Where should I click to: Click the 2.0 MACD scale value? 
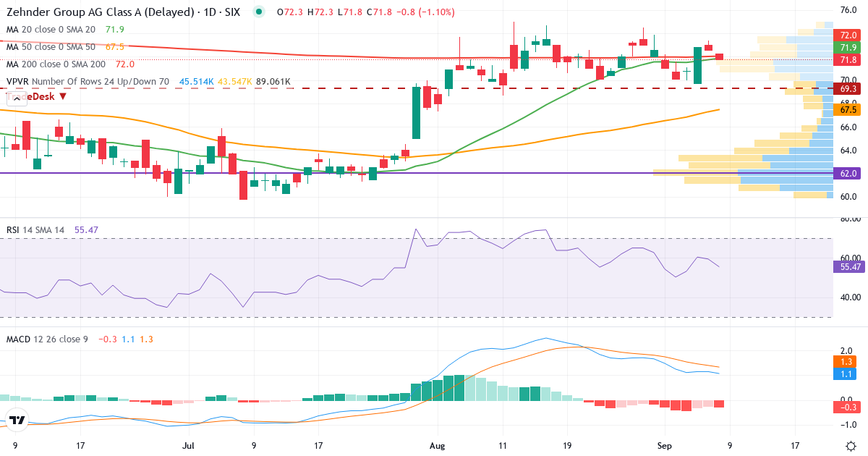coord(847,350)
